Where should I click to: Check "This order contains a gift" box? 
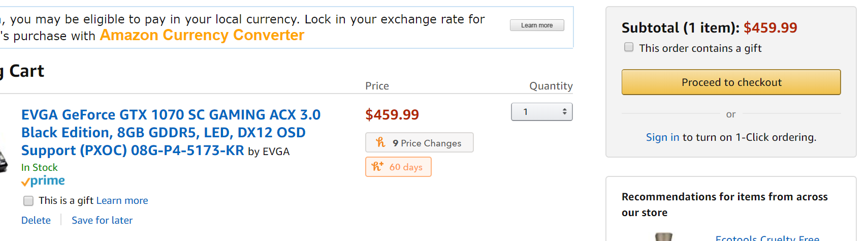pyautogui.click(x=629, y=47)
